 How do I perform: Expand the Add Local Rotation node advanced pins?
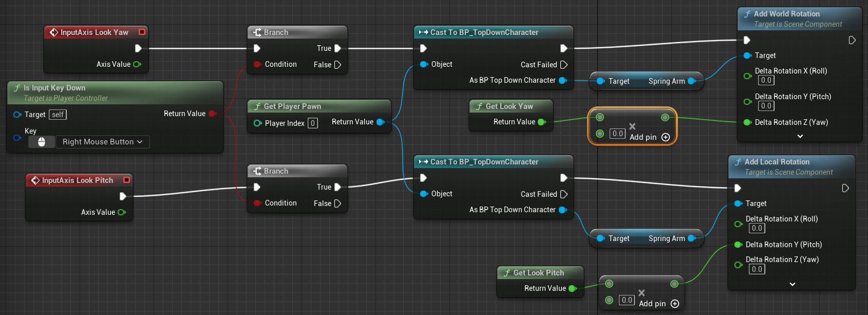792,284
